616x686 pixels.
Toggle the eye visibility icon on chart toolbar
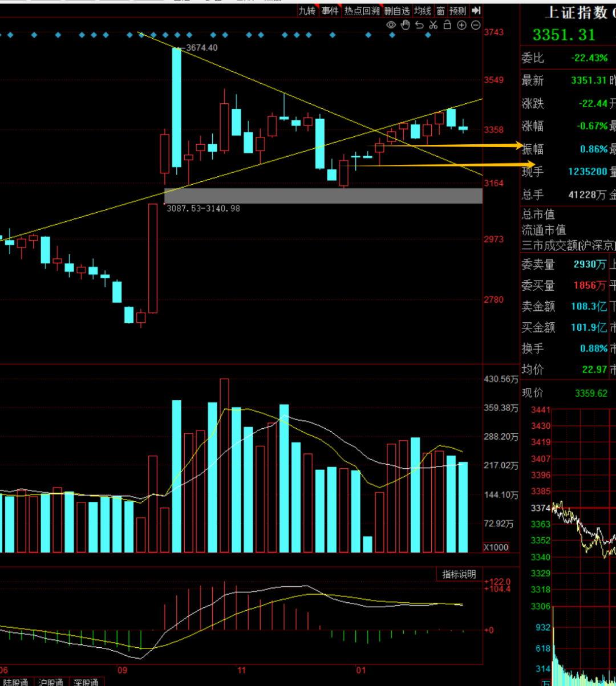click(391, 25)
